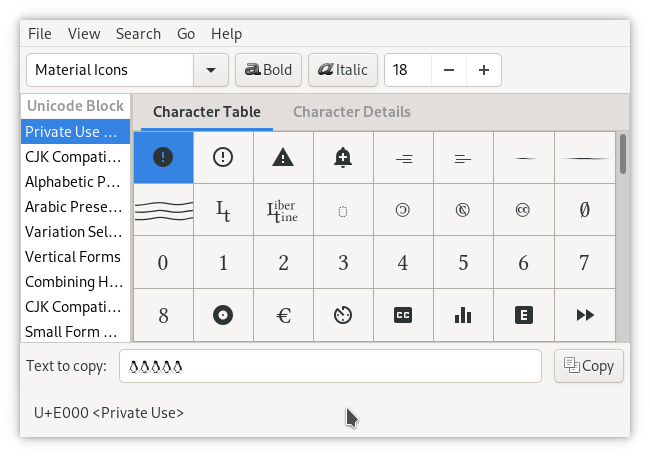Select the bar chart equalizer glyph

(463, 315)
